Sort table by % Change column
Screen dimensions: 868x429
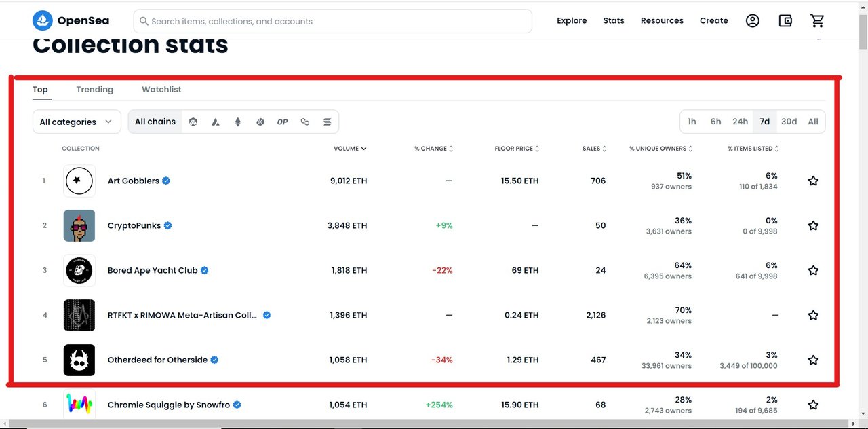(x=434, y=149)
